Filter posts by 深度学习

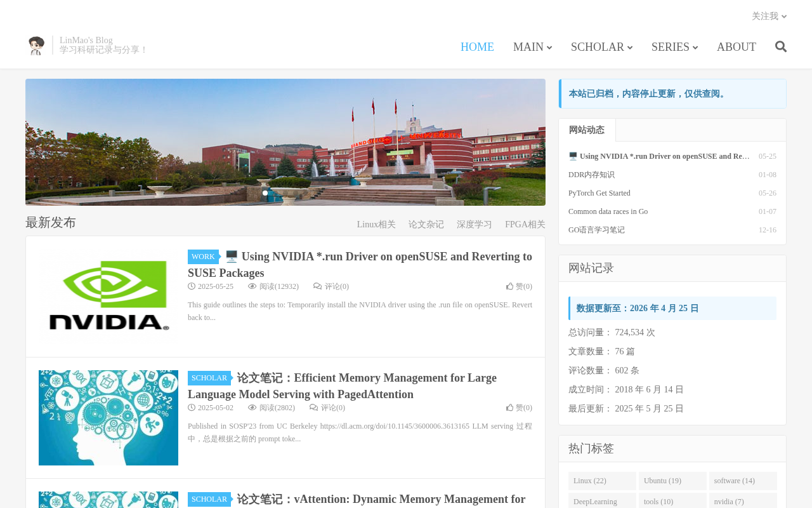[475, 225]
